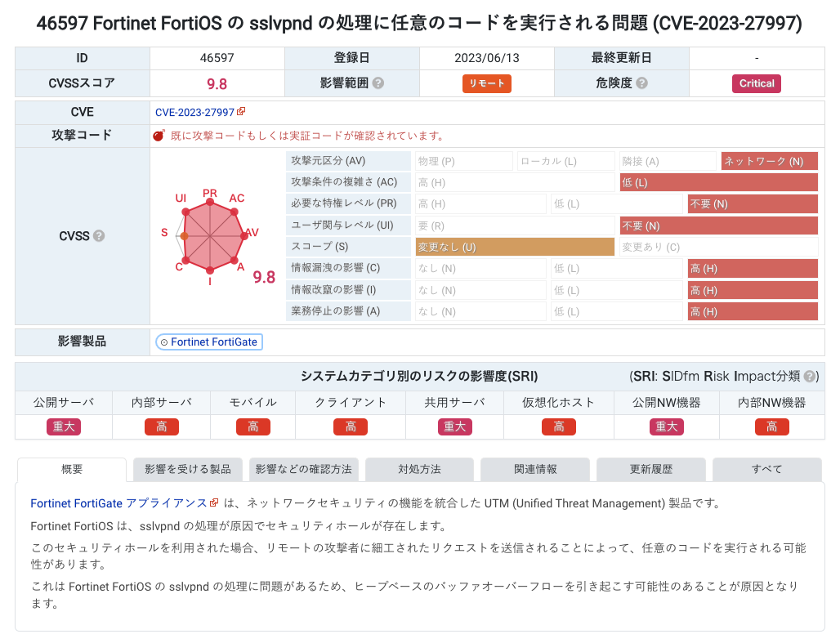Click 高 badge under 内部サーバ
The height and width of the screenshot is (643, 840).
pyautogui.click(x=161, y=426)
